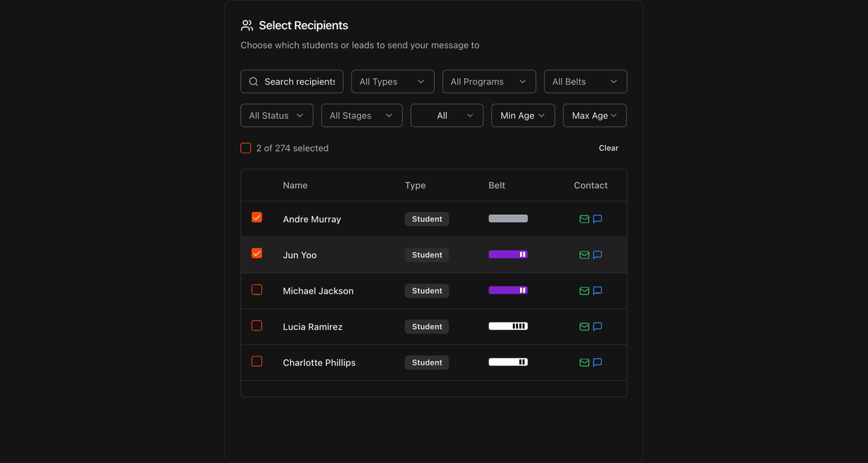868x463 pixels.
Task: Click the Belt column header
Action: click(x=497, y=185)
